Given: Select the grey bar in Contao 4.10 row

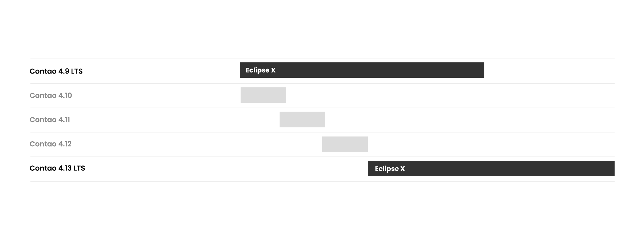Looking at the screenshot, I should tap(263, 95).
